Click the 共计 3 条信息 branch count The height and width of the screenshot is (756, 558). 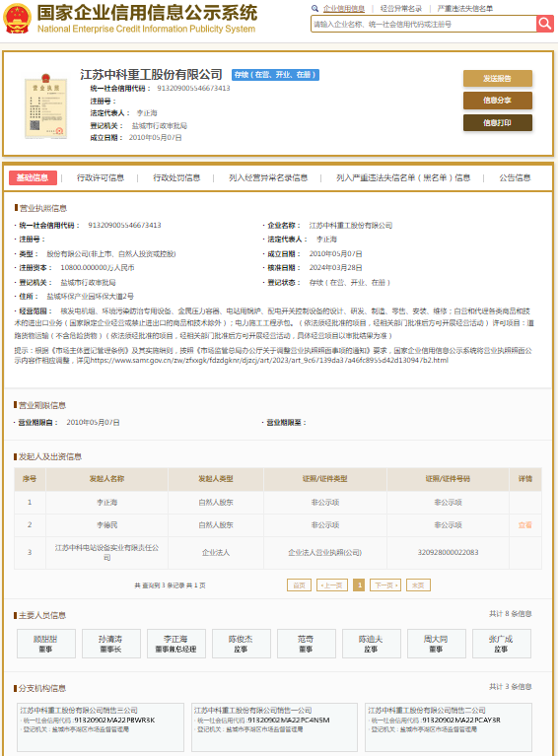click(x=511, y=687)
